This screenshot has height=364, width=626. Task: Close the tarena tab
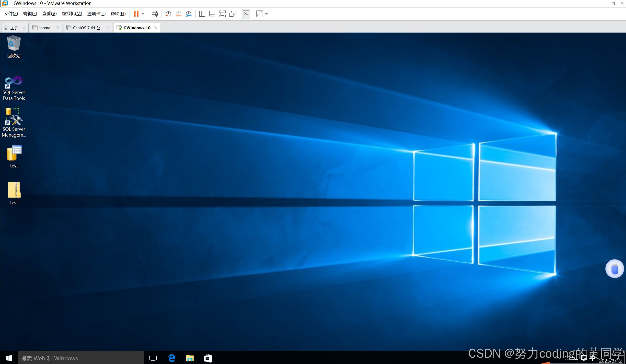click(58, 28)
